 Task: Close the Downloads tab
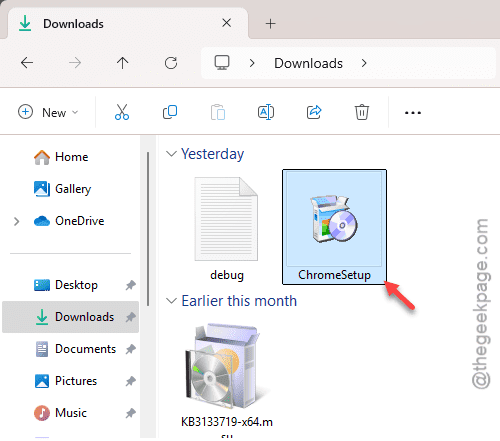click(x=227, y=23)
